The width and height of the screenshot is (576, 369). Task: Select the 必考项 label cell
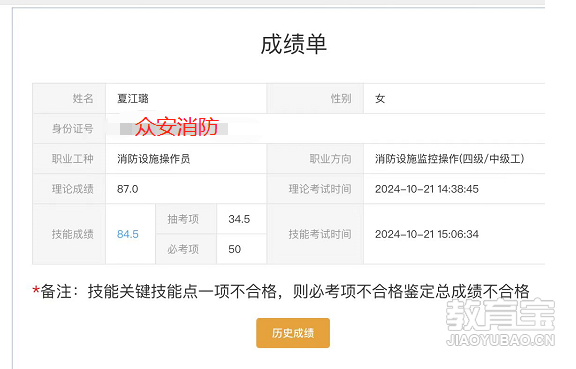[x=186, y=249]
